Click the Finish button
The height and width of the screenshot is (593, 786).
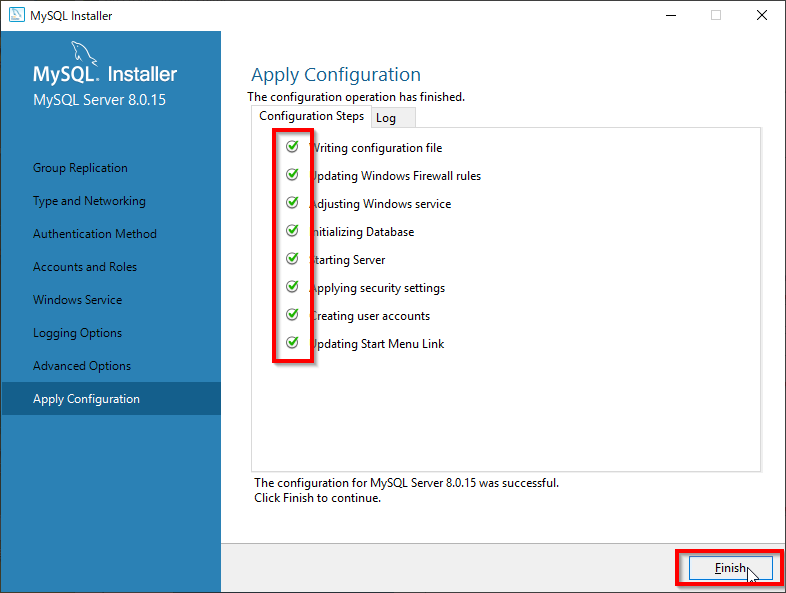click(730, 568)
